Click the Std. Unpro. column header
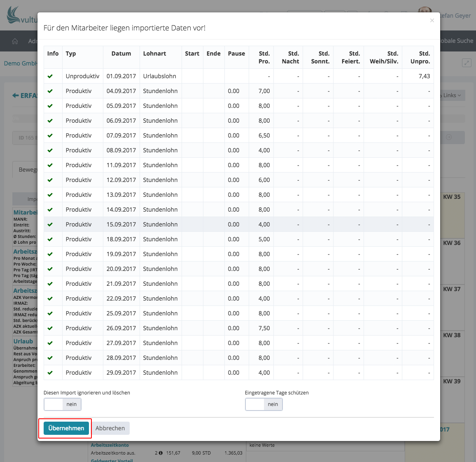 click(x=420, y=57)
